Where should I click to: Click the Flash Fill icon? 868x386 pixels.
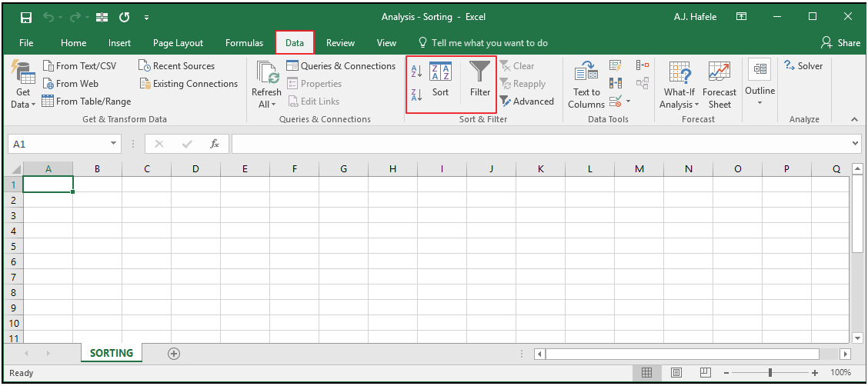pyautogui.click(x=616, y=66)
